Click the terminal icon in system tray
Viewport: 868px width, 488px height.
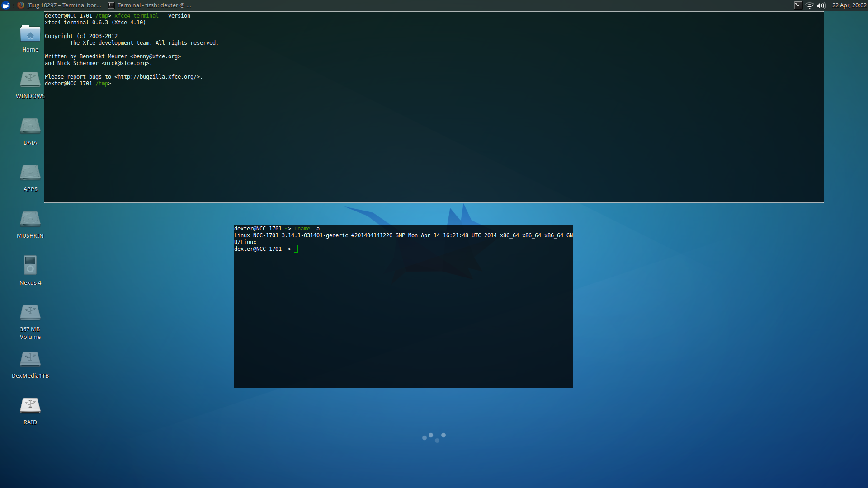tap(798, 5)
